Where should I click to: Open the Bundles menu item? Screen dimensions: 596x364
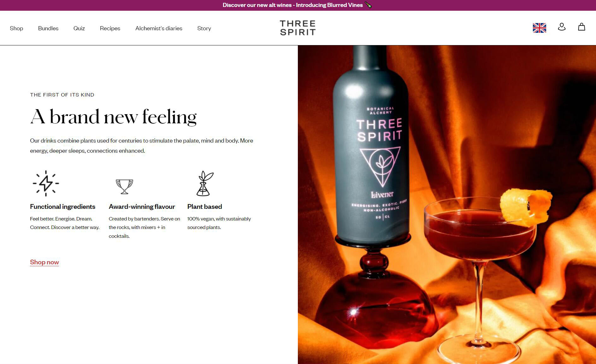click(48, 28)
